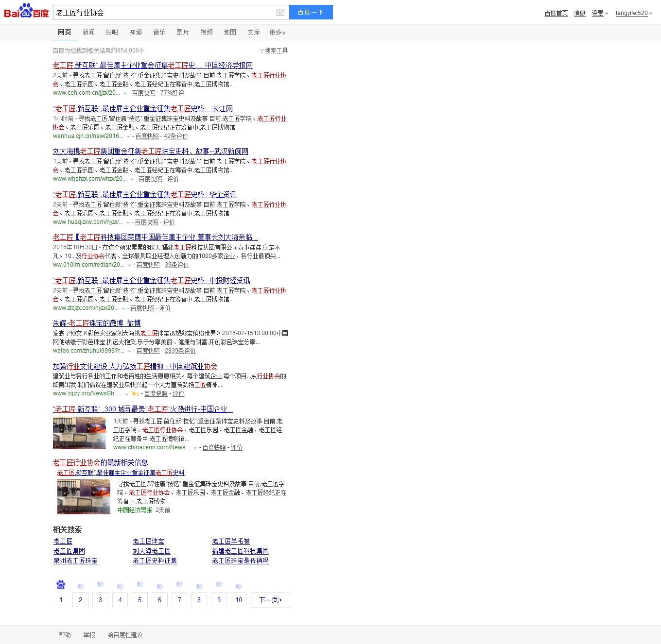Open 帮助 footer link
The height and width of the screenshot is (644, 661).
[x=65, y=635]
